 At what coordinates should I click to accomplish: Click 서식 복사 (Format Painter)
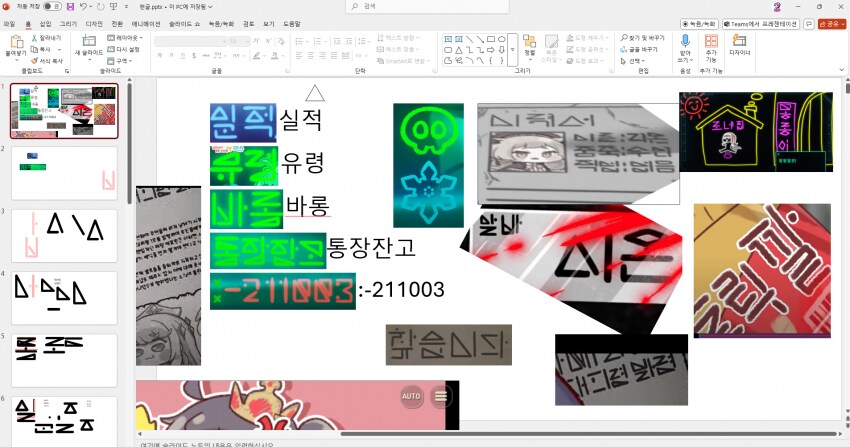(47, 61)
